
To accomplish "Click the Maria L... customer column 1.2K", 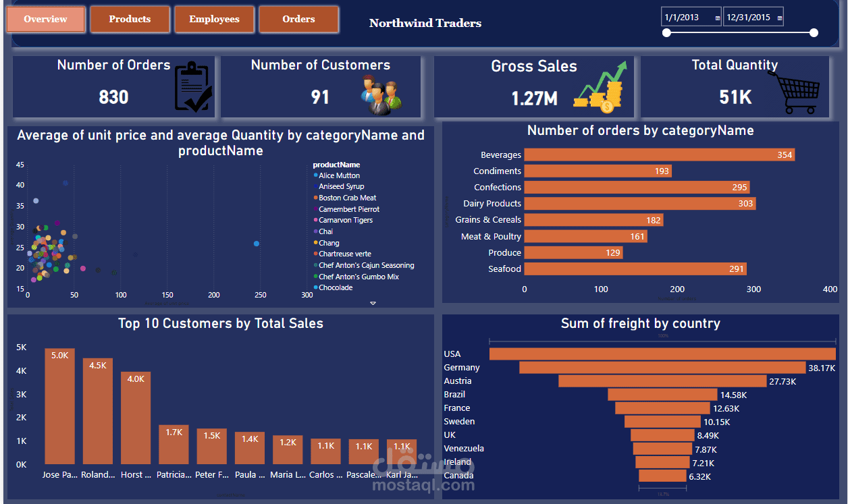I will (288, 449).
